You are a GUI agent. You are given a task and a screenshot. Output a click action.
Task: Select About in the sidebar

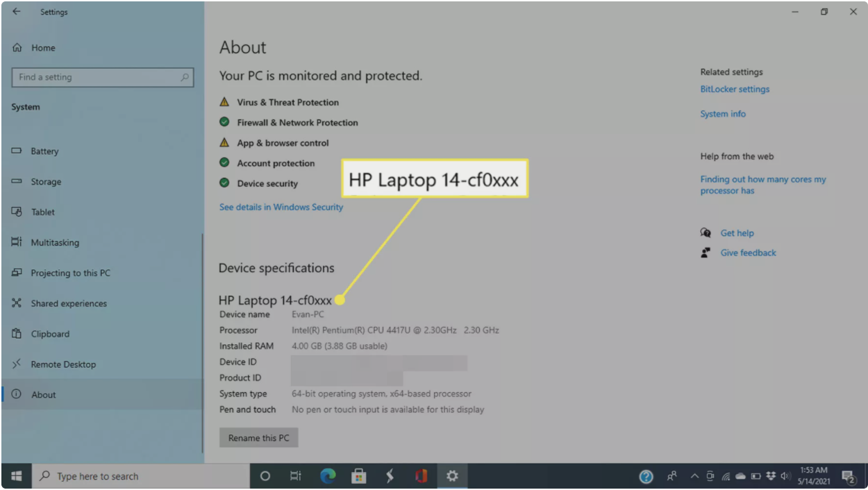pyautogui.click(x=44, y=394)
